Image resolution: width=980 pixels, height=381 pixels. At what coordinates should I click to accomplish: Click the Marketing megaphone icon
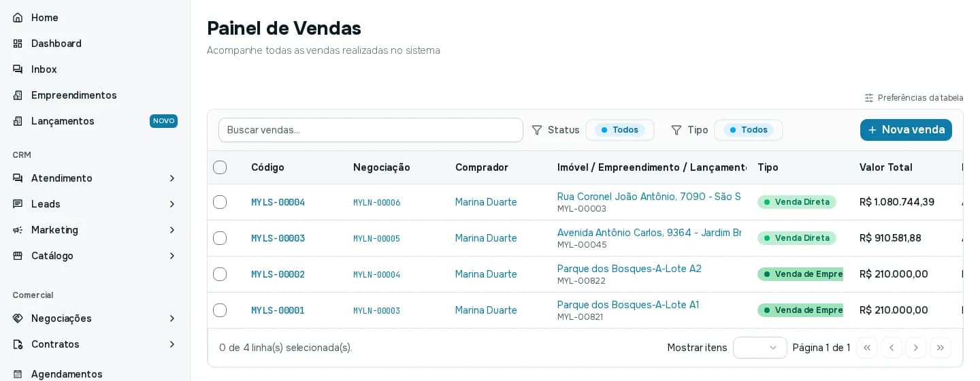coord(18,230)
